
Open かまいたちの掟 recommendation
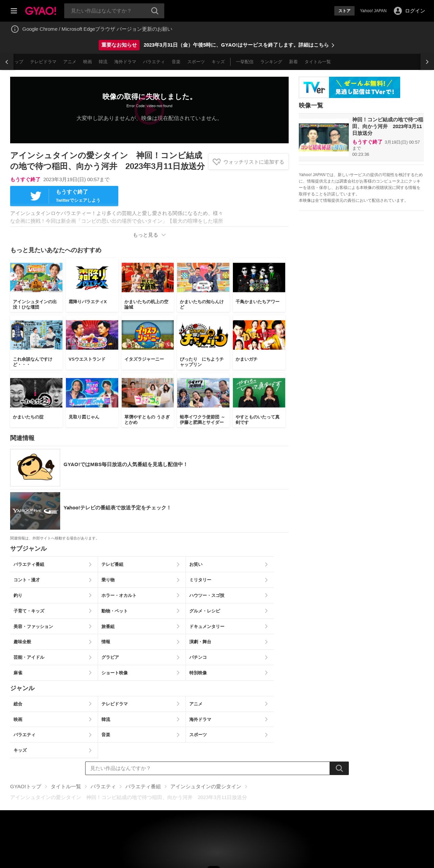coord(36,400)
